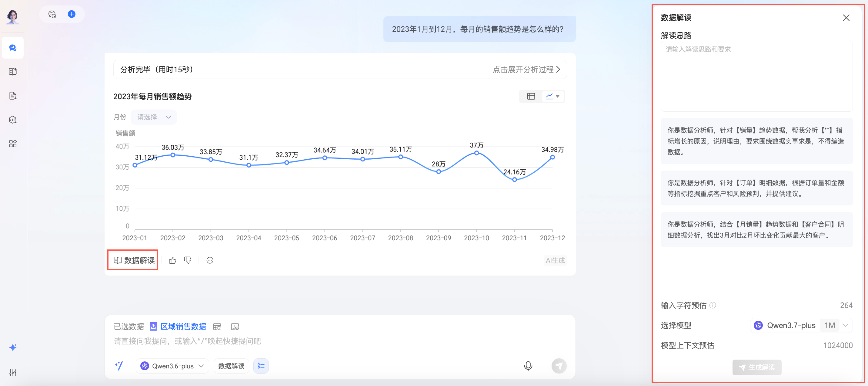
Task: Open the 月份 filter dropdown
Action: click(154, 117)
